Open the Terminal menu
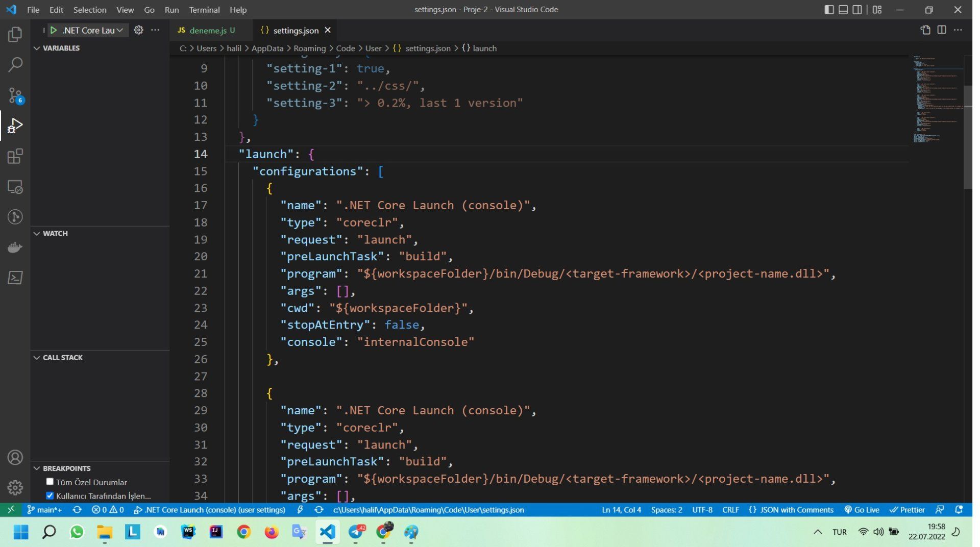 coord(204,10)
